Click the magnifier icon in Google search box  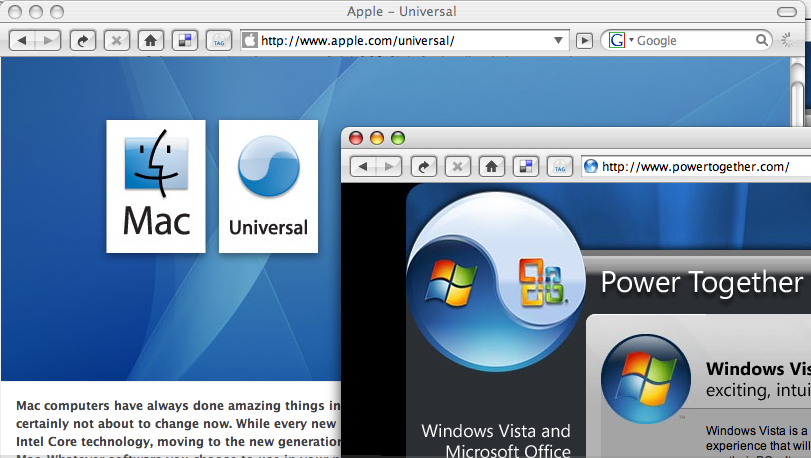point(762,41)
